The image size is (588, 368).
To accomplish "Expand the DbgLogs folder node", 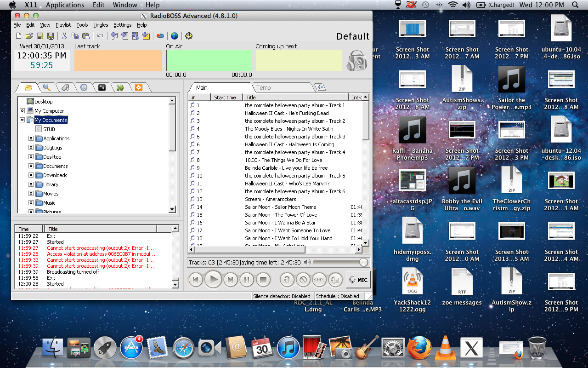I will pyautogui.click(x=31, y=148).
